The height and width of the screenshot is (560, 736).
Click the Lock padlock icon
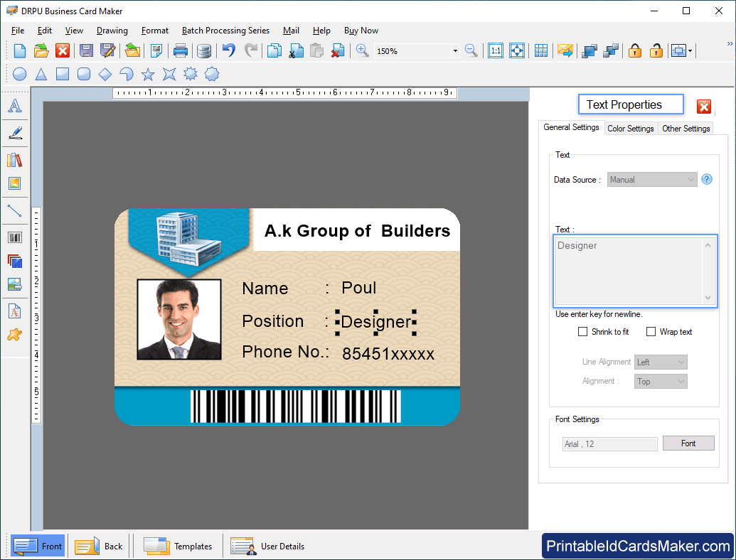[634, 50]
